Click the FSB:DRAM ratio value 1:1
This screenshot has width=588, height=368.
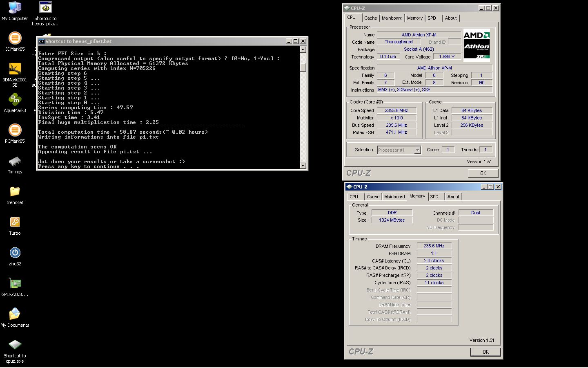pos(434,254)
